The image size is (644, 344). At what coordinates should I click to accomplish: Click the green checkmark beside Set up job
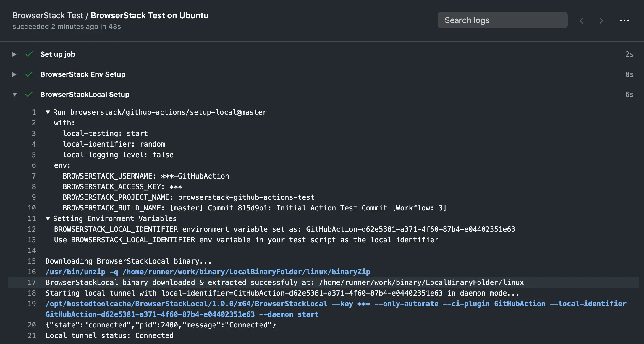(x=29, y=54)
